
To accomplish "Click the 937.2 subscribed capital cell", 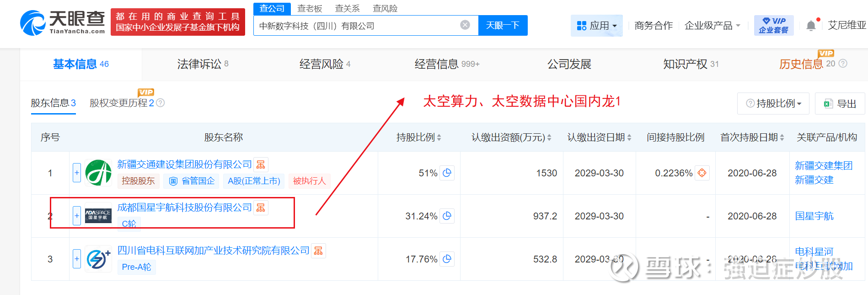I will click(x=511, y=216).
